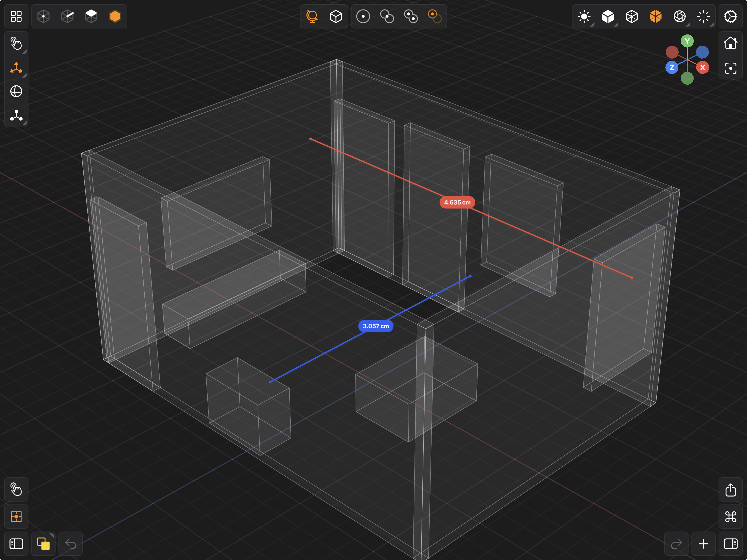
Task: Click the orange globe world-space icon
Action: coord(312,16)
